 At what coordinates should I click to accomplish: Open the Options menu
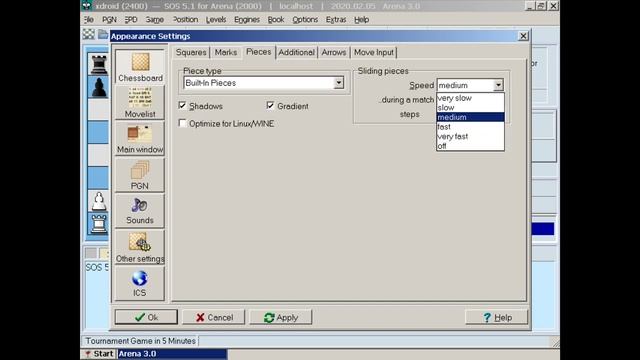pyautogui.click(x=305, y=20)
